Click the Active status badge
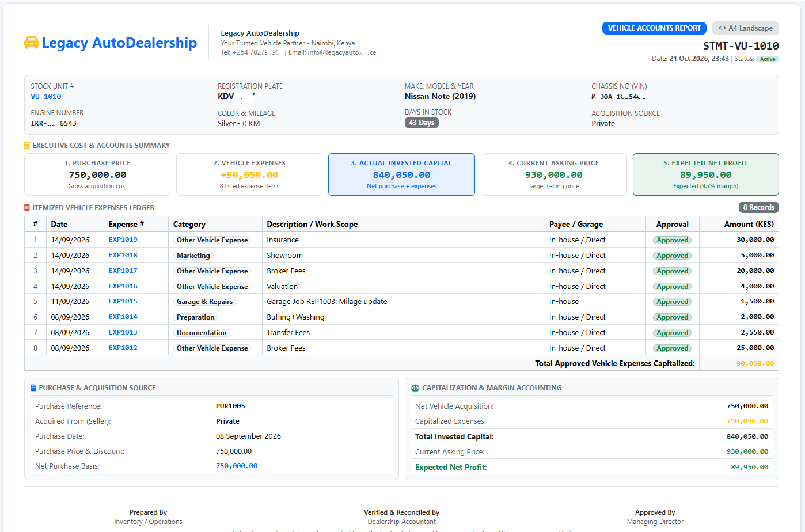The height and width of the screenshot is (532, 805). coord(768,59)
